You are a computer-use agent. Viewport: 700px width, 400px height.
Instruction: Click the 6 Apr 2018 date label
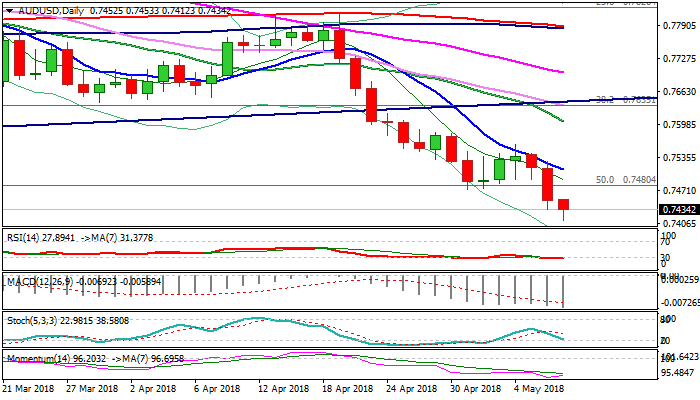click(217, 389)
